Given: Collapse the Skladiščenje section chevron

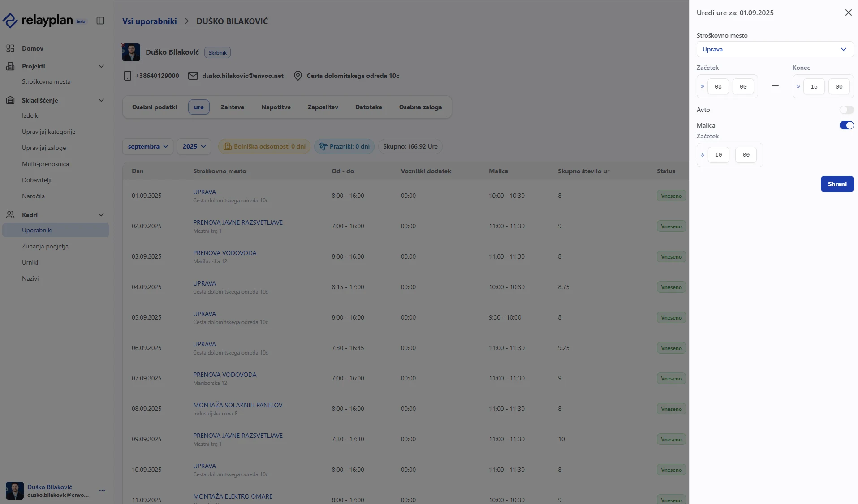Looking at the screenshot, I should pos(101,100).
